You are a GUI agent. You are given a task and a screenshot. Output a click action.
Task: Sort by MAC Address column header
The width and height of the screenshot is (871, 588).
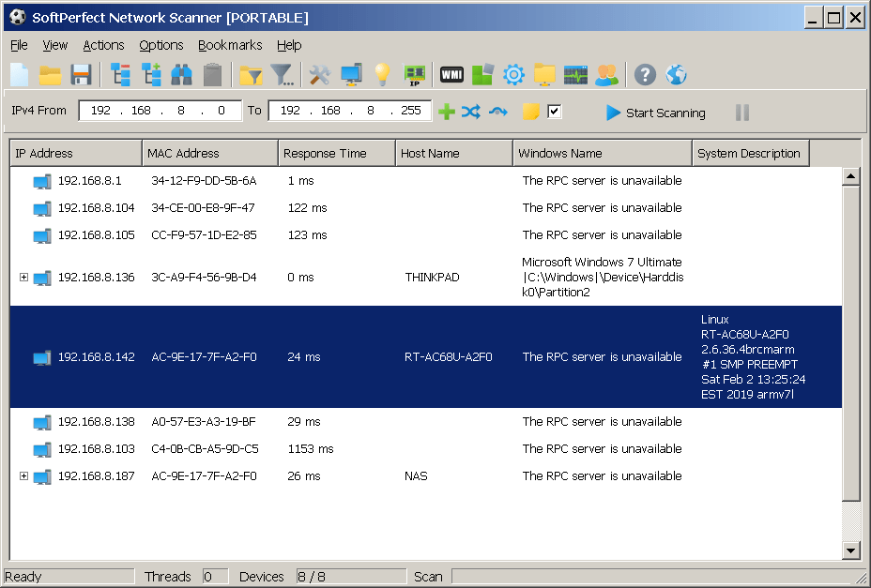(x=210, y=153)
